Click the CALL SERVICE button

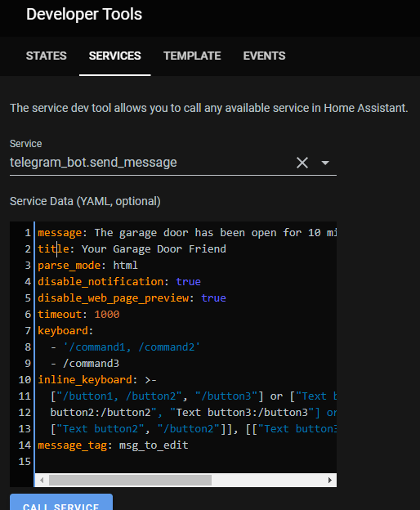(x=61, y=503)
